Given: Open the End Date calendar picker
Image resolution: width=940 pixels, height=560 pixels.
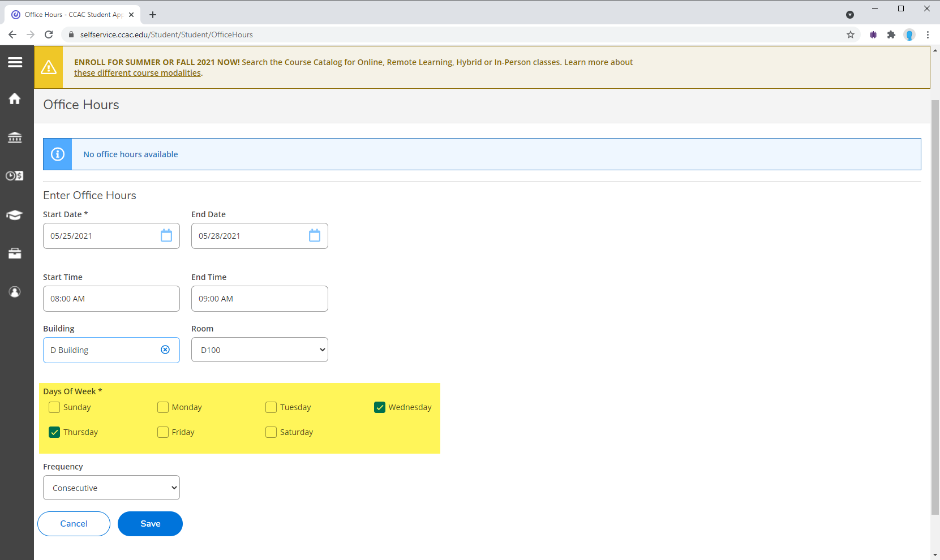Looking at the screenshot, I should [315, 235].
